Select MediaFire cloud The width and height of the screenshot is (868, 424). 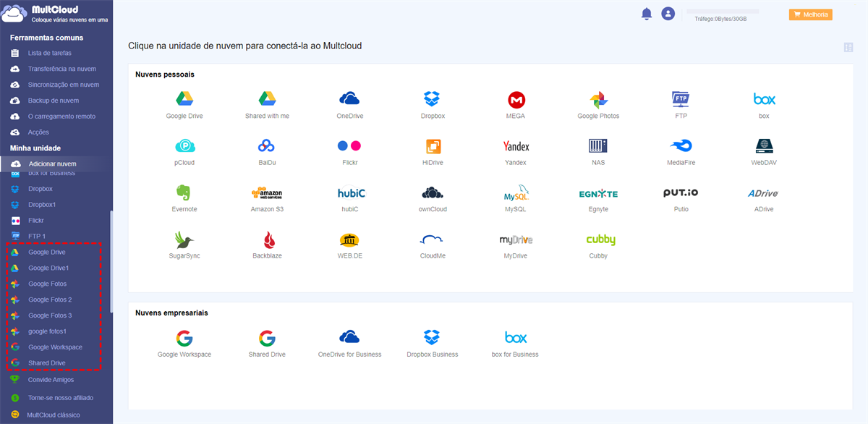point(681,152)
